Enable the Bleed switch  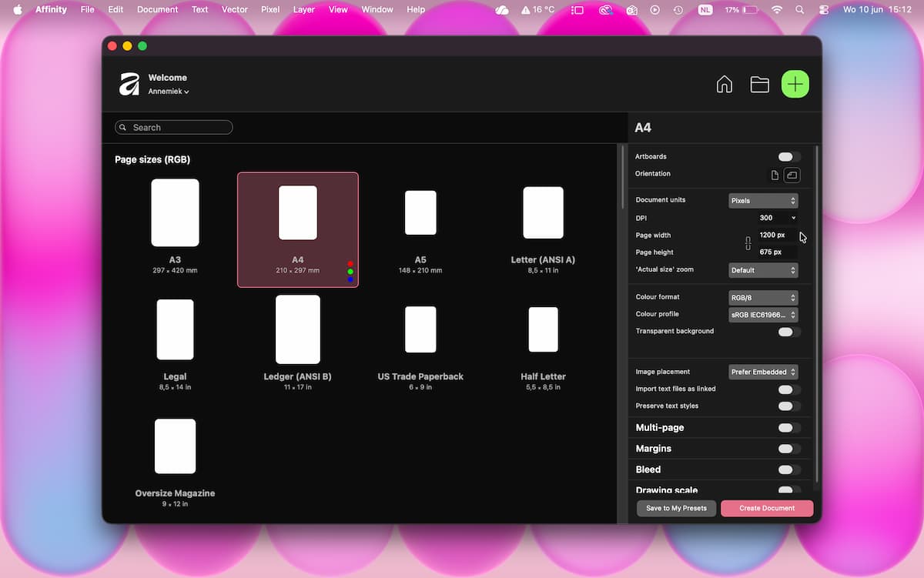789,469
